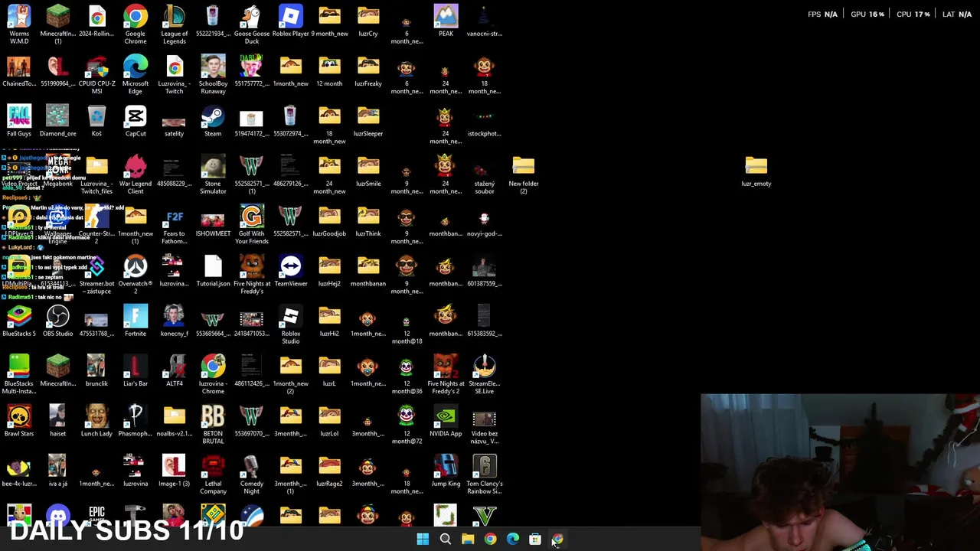Open the New folder (2) folder
Image resolution: width=980 pixels, height=551 pixels.
click(524, 174)
